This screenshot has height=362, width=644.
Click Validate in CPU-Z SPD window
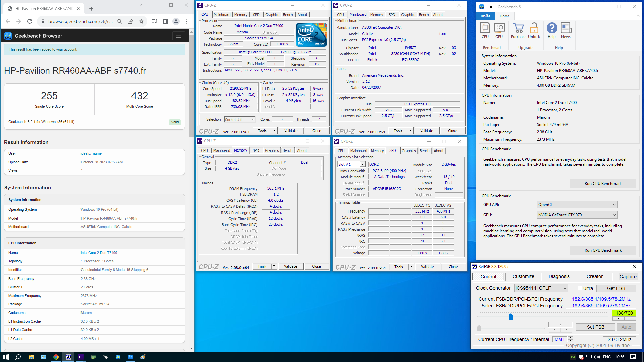coord(427,267)
